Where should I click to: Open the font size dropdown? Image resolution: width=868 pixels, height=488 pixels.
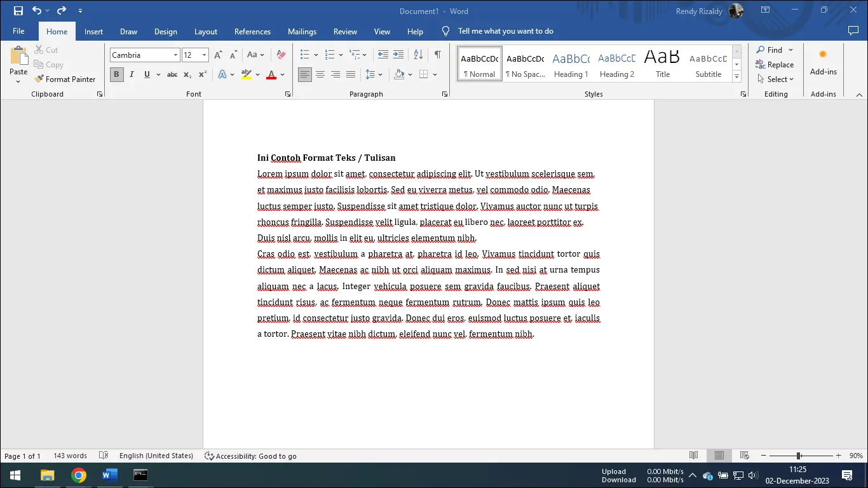[204, 55]
